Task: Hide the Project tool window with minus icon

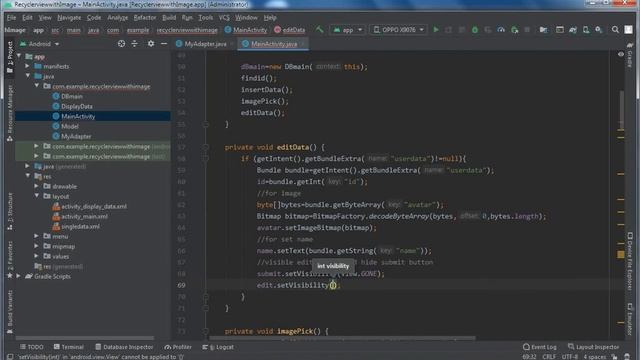Action: tap(164, 44)
